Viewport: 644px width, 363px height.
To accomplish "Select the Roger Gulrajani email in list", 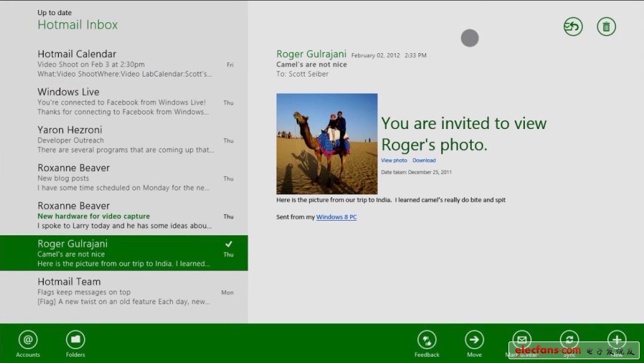I will tap(123, 253).
